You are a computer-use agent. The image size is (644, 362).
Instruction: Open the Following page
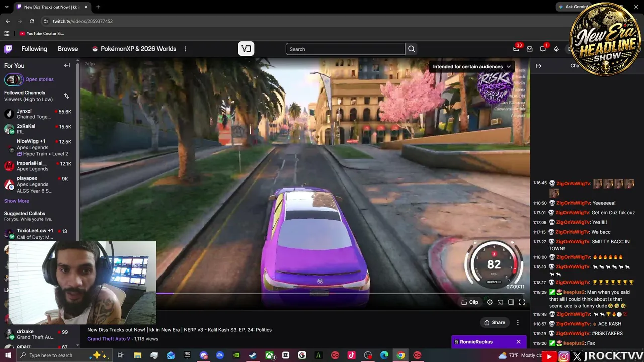[34, 49]
